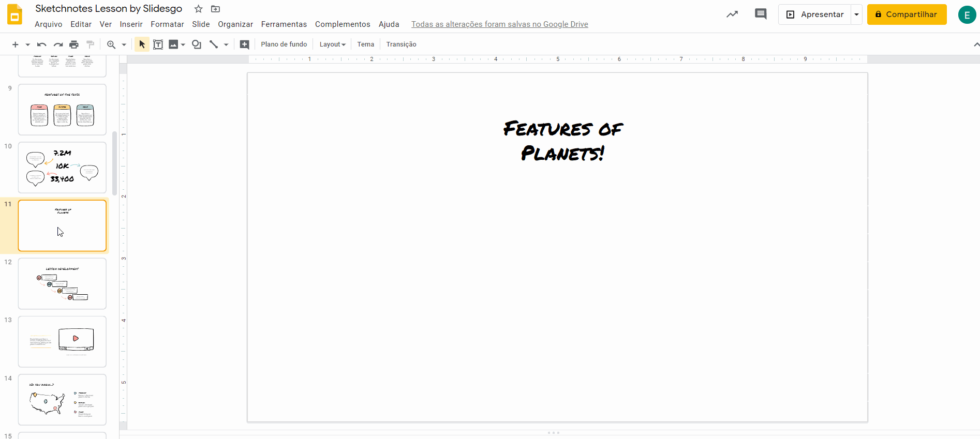Expand line type dropdown arrow
Screen dimensions: 980x439
(x=226, y=44)
